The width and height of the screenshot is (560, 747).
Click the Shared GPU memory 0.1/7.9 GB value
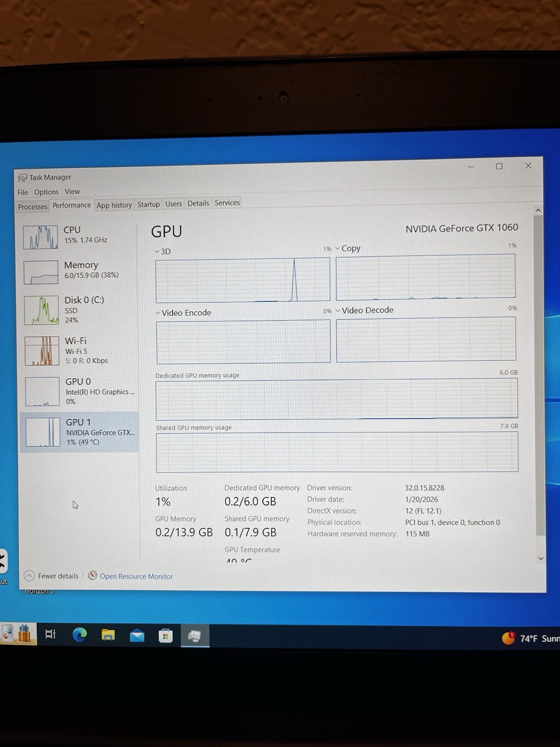coord(251,532)
